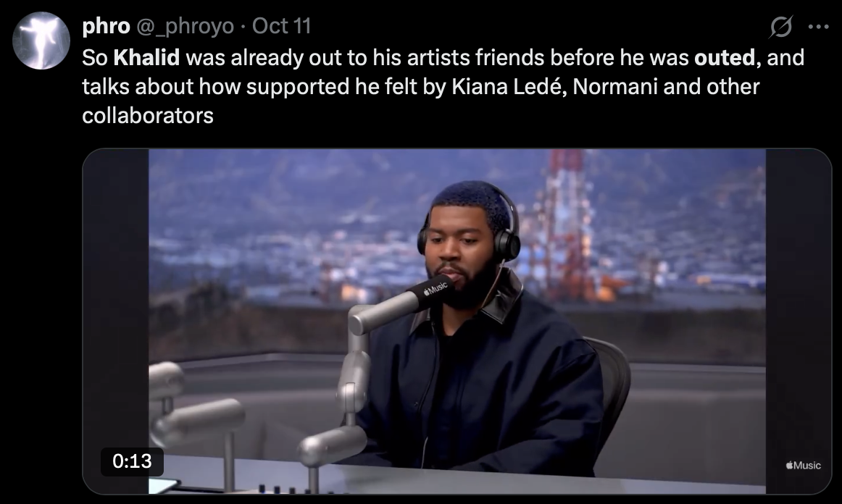
Task: Click the 0:13 video duration badge
Action: [132, 461]
